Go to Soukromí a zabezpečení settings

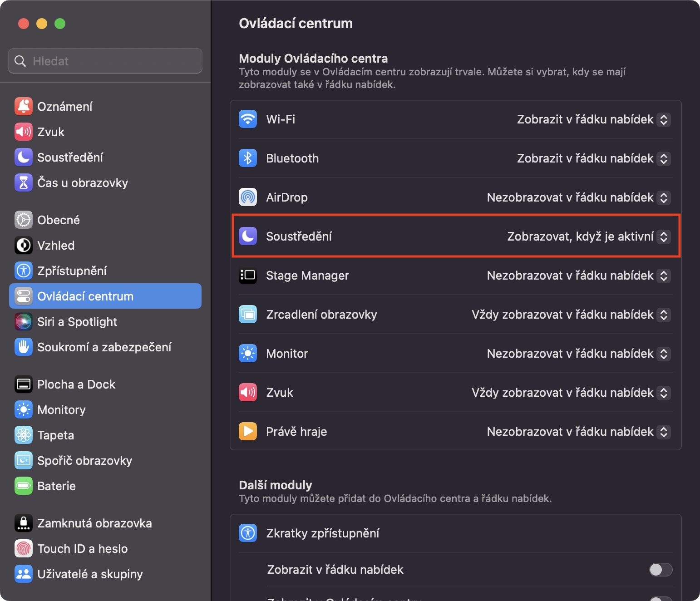tap(104, 347)
